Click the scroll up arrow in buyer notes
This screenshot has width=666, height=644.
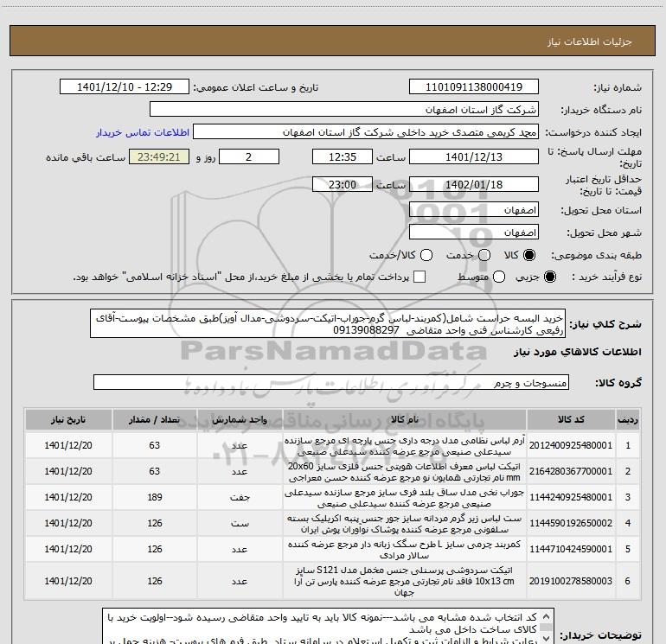[x=547, y=615]
